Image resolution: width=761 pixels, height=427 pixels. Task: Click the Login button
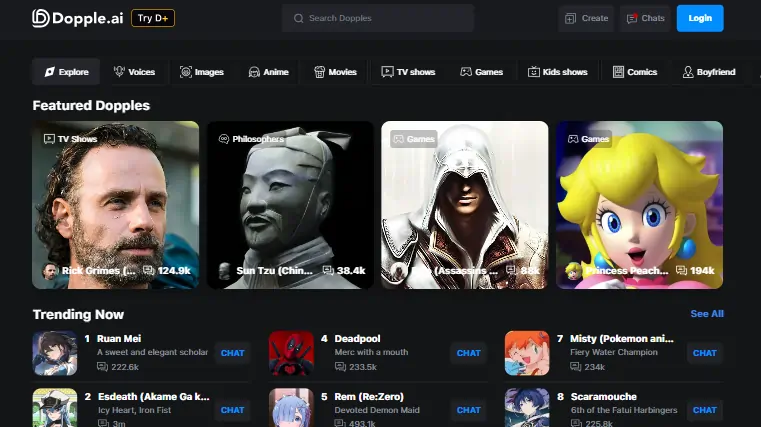700,18
